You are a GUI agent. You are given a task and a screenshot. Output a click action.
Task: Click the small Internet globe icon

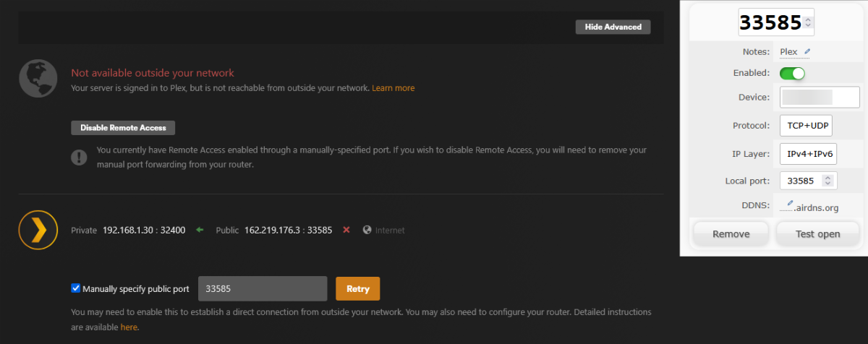point(367,230)
